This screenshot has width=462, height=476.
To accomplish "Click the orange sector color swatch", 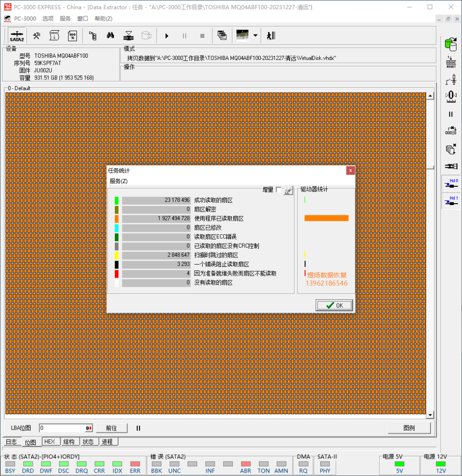I will pyautogui.click(x=117, y=218).
